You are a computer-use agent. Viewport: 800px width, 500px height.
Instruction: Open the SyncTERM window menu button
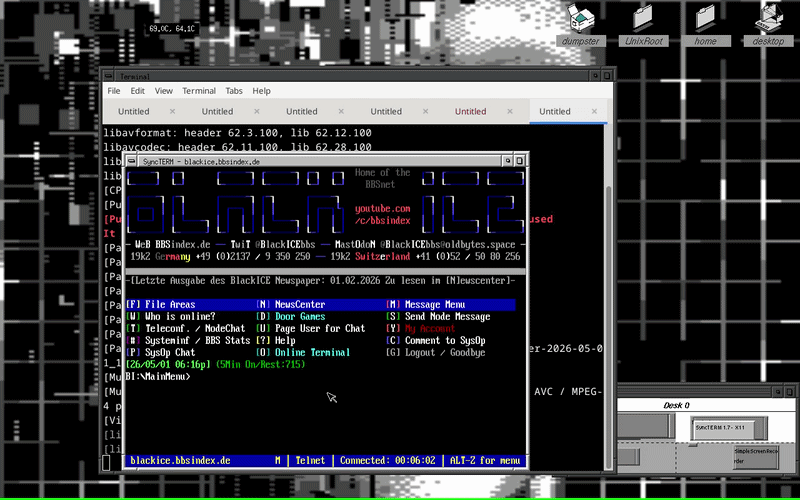132,161
